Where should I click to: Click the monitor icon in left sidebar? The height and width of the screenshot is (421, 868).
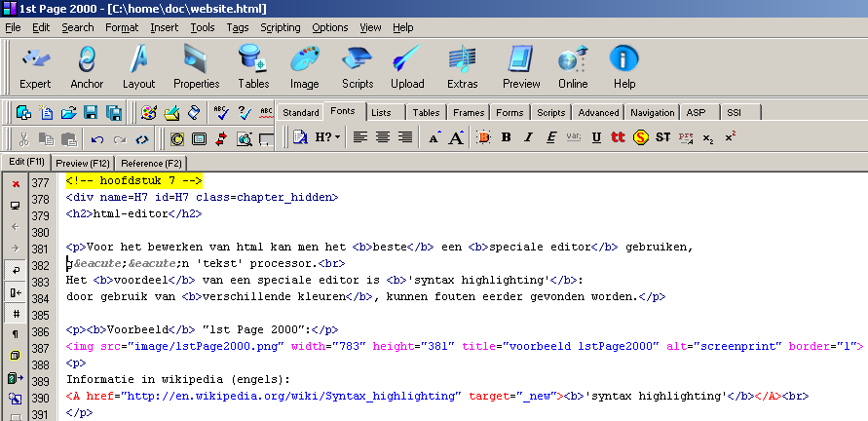(16, 206)
